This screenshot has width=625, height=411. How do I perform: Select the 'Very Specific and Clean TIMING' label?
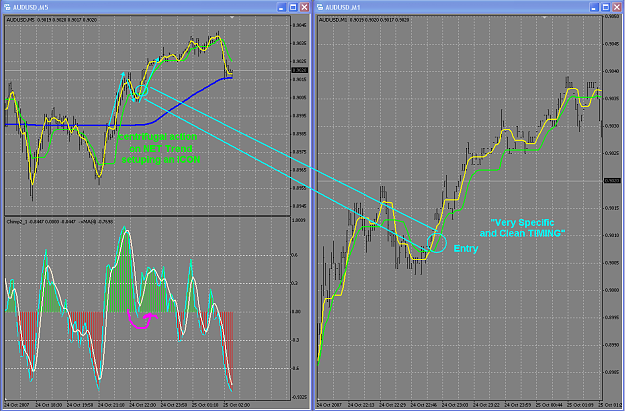[522, 228]
